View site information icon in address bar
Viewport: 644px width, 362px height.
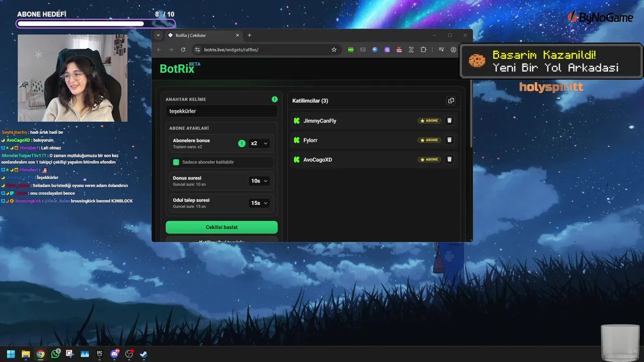[x=198, y=49]
